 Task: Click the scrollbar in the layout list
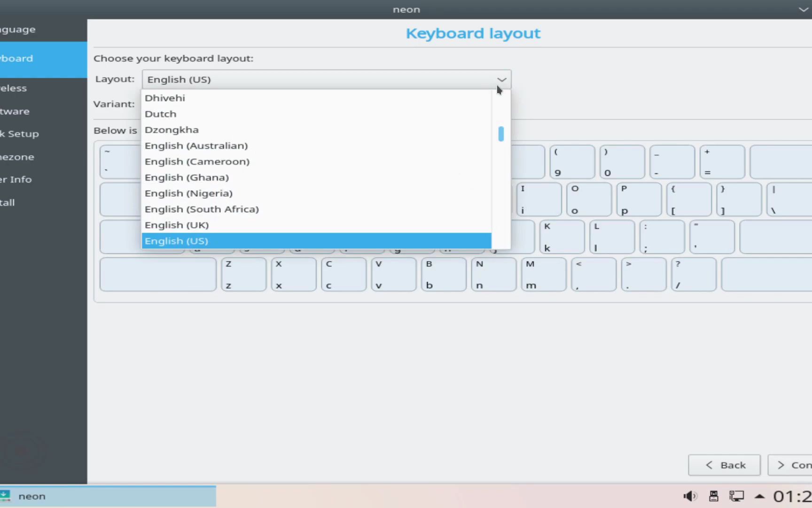tap(501, 134)
